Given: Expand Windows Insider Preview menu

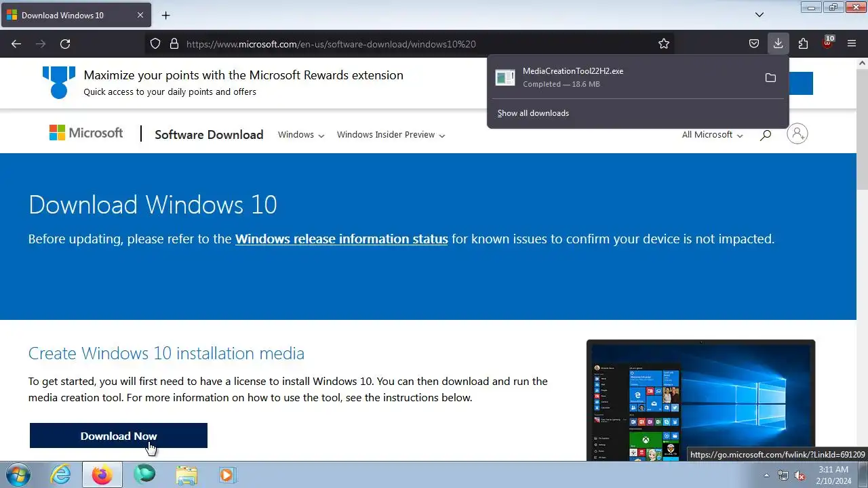Looking at the screenshot, I should (391, 135).
